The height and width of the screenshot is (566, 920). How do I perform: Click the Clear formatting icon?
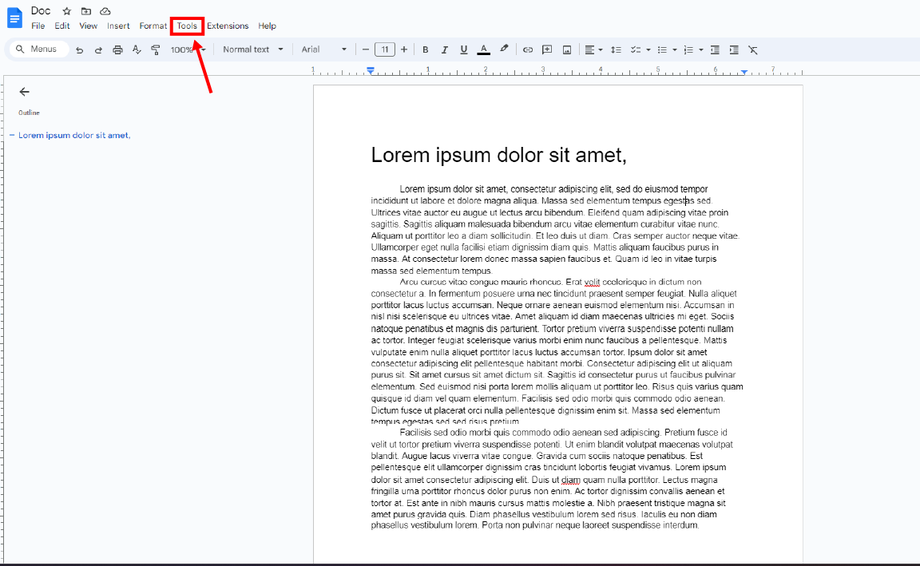click(x=753, y=50)
